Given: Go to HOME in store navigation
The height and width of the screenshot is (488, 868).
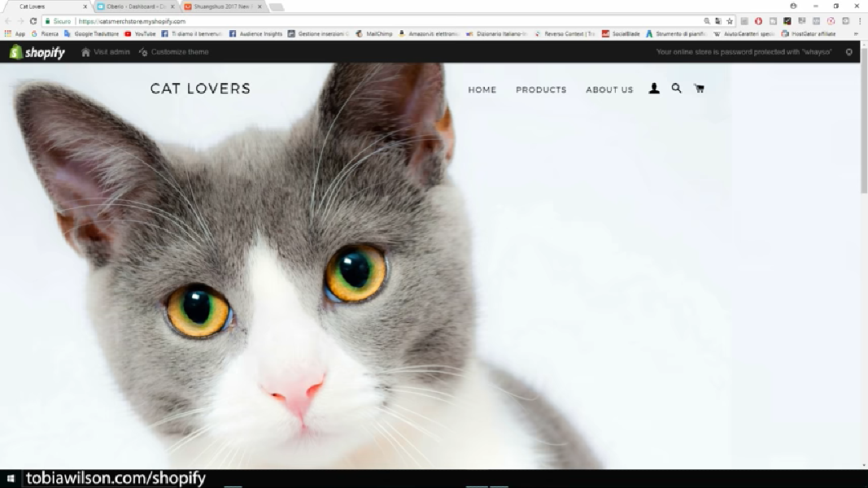Looking at the screenshot, I should coord(482,90).
